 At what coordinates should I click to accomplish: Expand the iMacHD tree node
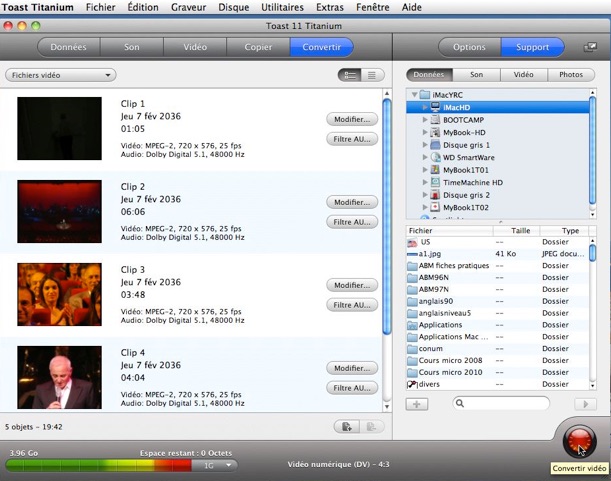(x=425, y=107)
